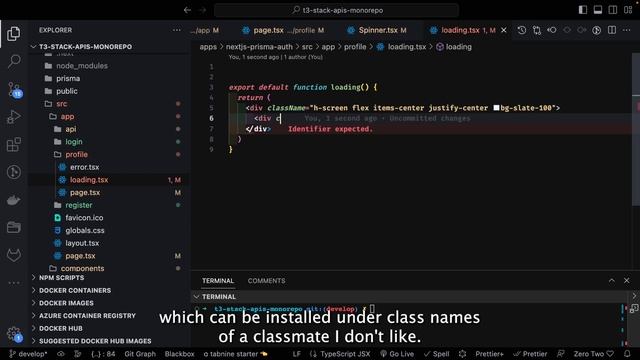Open editor more actions ellipsis
Image resolution: width=640 pixels, height=360 pixels.
pyautogui.click(x=627, y=30)
